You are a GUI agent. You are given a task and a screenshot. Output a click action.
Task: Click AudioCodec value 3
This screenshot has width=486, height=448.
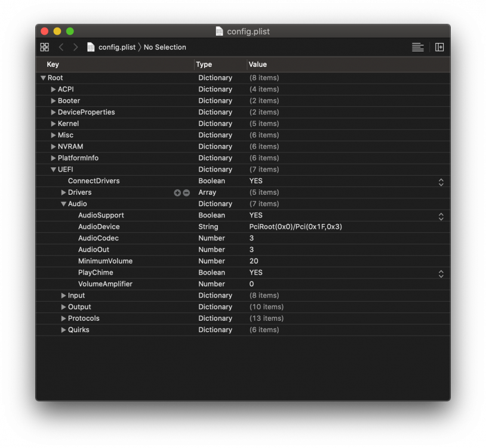tap(251, 238)
